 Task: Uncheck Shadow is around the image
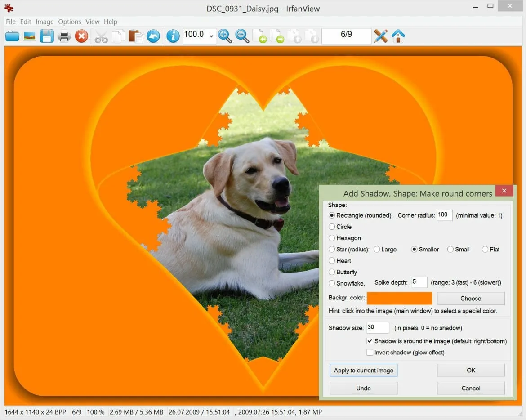pyautogui.click(x=370, y=341)
